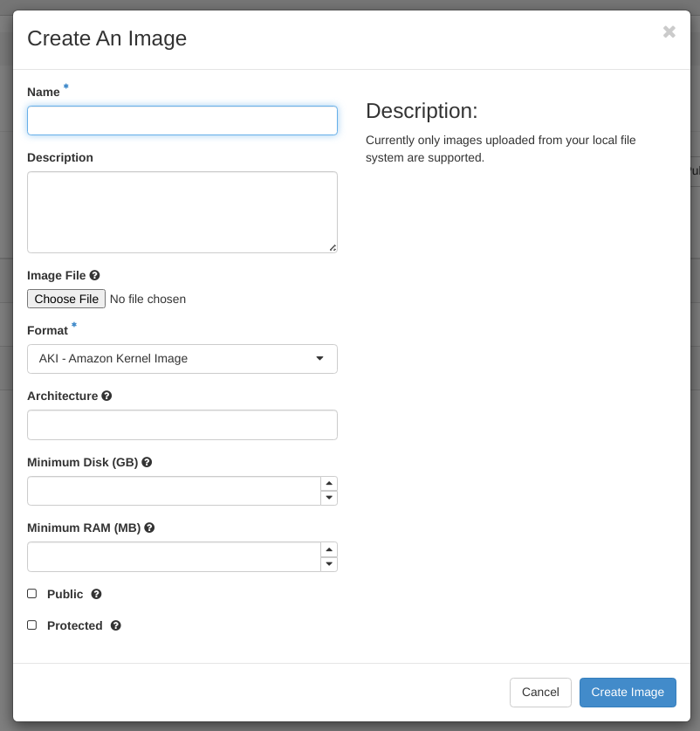700x731 pixels.
Task: Click the Public help question icon
Action: [96, 594]
